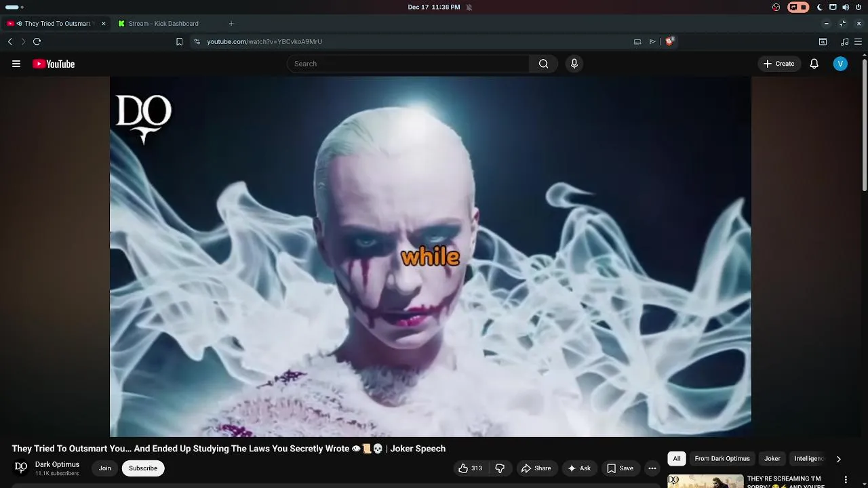Viewport: 868px width, 488px height.
Task: Click THEY'RE SCREAMING recommended video thumbnail
Action: 705,481
